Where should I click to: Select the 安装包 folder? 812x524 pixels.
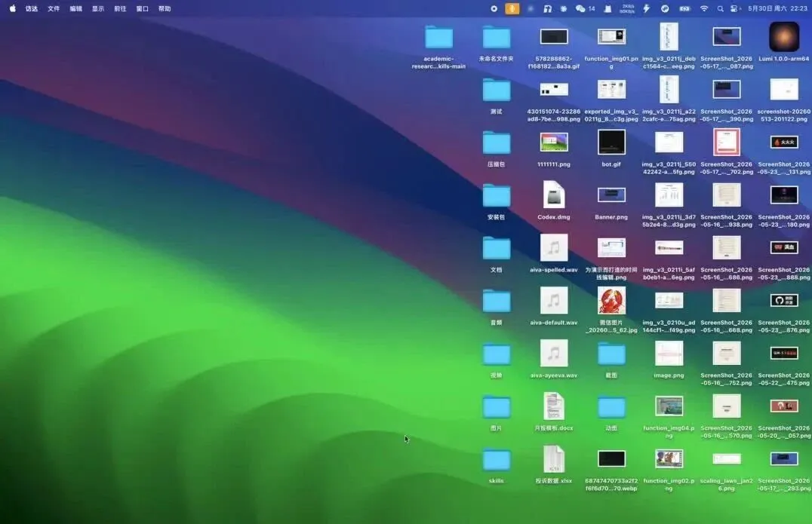tap(496, 196)
